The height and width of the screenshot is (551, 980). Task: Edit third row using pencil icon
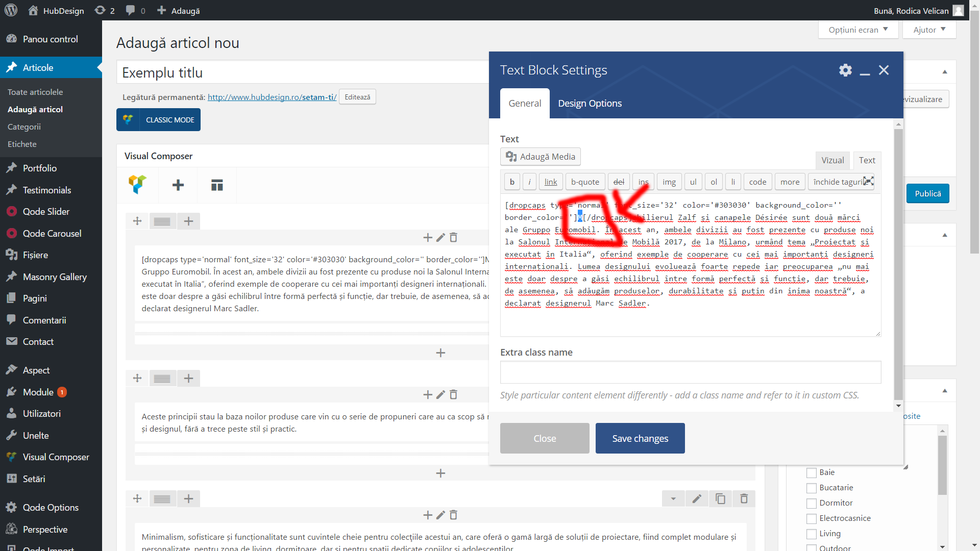point(697,498)
